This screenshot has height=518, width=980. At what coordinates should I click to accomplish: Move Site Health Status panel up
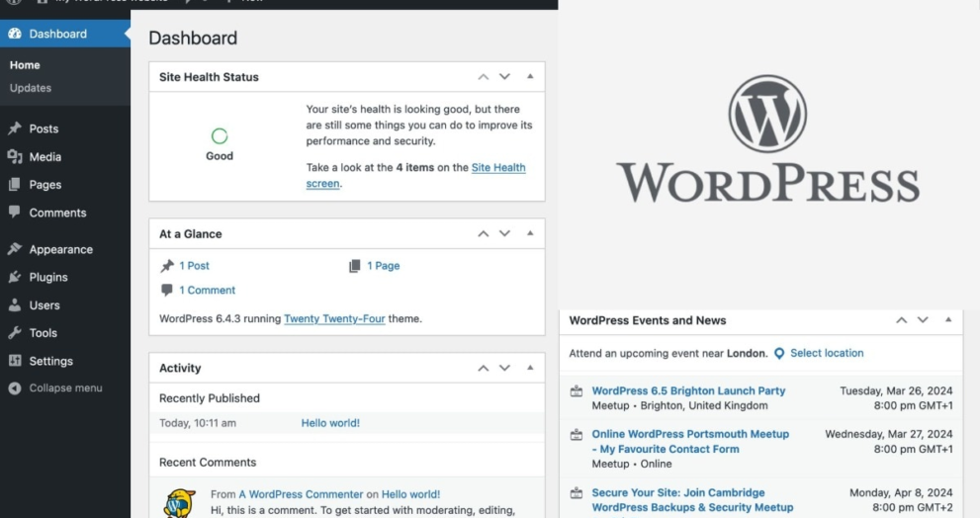pyautogui.click(x=484, y=77)
